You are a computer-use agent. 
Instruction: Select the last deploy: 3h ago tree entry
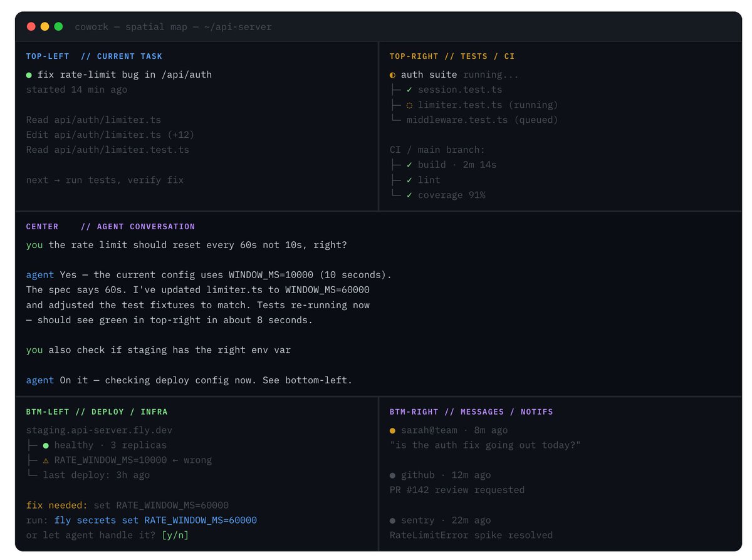96,475
